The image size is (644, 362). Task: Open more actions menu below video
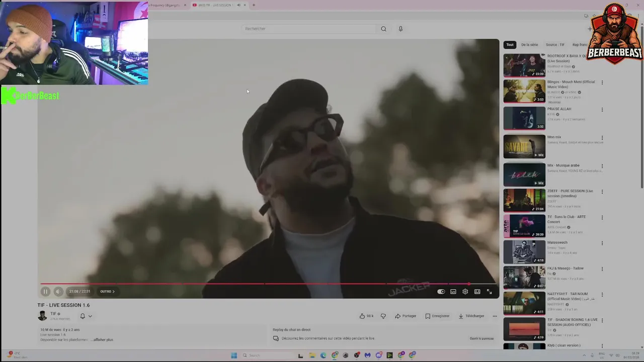495,316
